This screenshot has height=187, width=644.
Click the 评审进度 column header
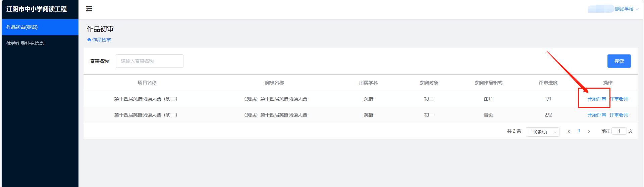click(548, 83)
